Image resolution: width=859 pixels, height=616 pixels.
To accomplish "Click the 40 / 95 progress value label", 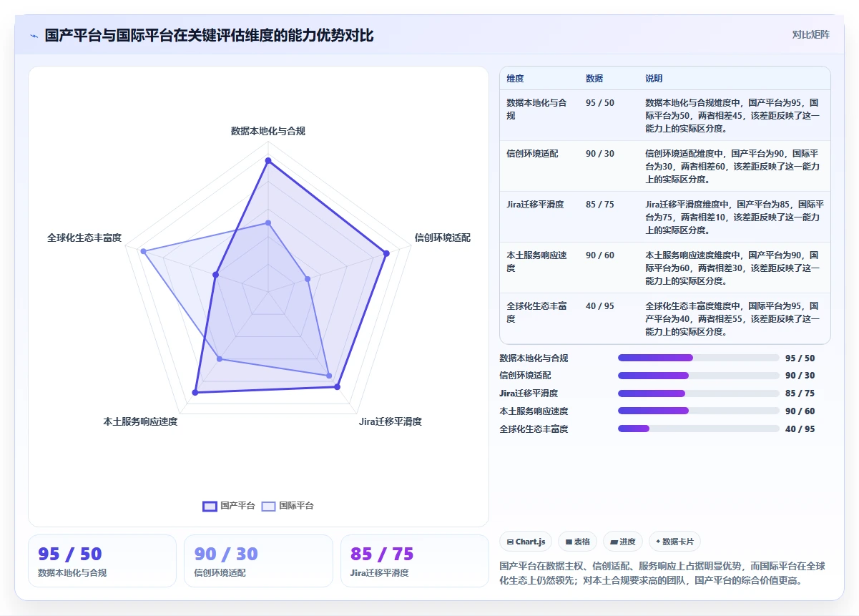I will tap(800, 429).
